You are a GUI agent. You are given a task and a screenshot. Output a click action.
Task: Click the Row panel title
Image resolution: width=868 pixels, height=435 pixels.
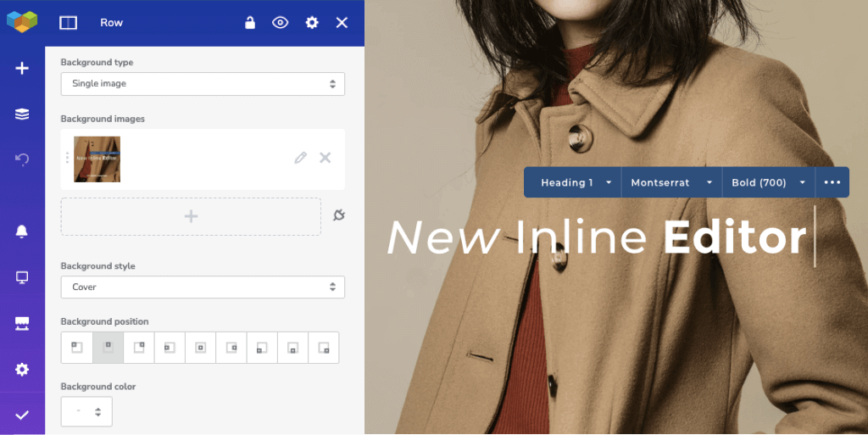tap(111, 23)
